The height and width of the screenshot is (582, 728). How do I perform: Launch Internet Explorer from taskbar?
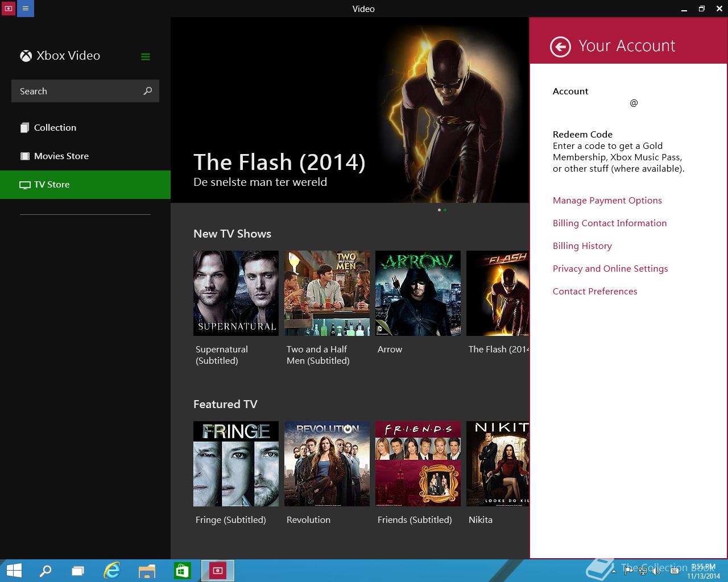(x=112, y=571)
